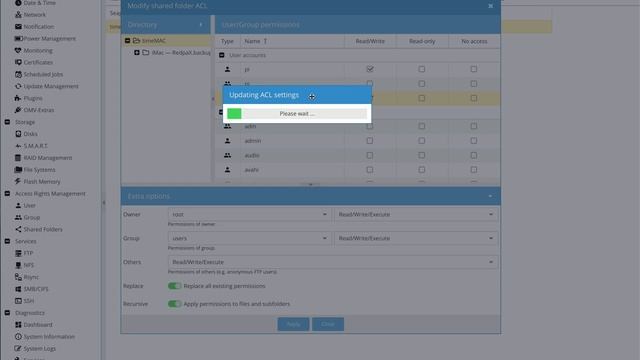Toggle Apply permissions to files and subfolders
This screenshot has height=360, width=640.
(x=174, y=304)
